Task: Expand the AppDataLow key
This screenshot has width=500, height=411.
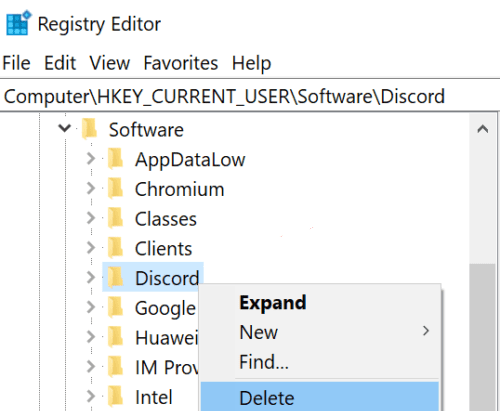Action: (x=91, y=159)
